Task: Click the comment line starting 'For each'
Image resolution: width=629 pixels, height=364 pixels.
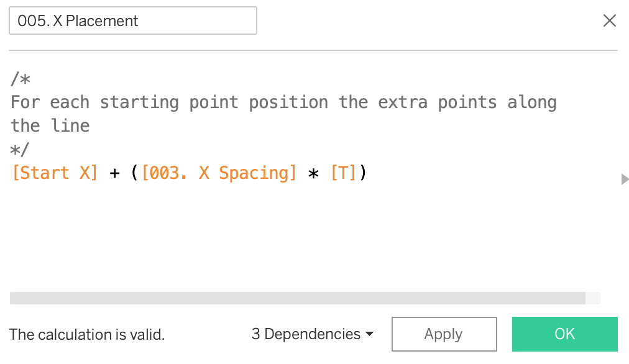Action: (x=283, y=102)
